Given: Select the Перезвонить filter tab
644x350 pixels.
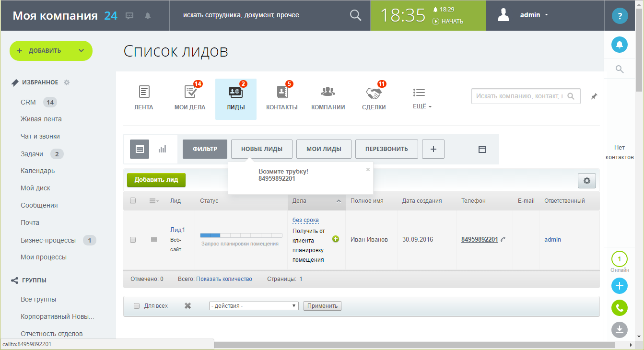Looking at the screenshot, I should (386, 149).
